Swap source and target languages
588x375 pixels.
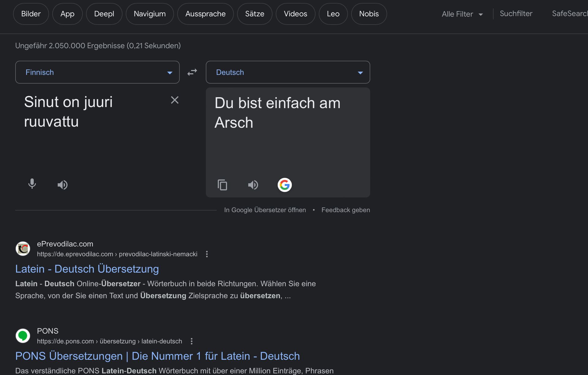[192, 72]
